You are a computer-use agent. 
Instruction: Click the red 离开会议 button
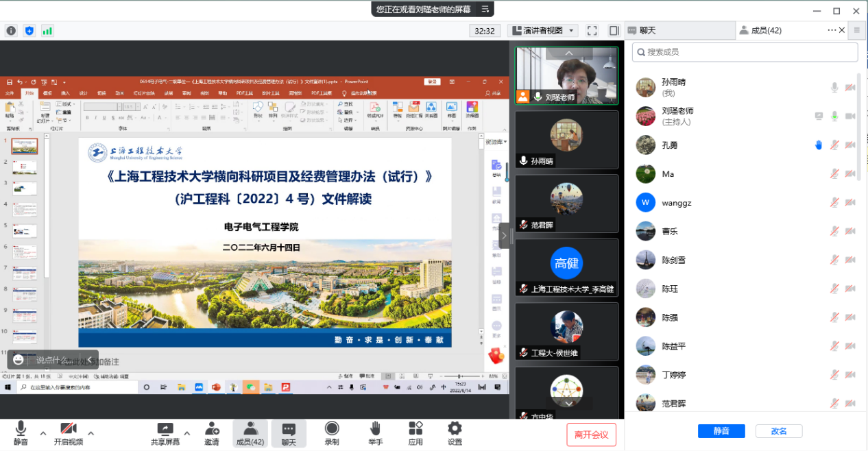(x=591, y=435)
